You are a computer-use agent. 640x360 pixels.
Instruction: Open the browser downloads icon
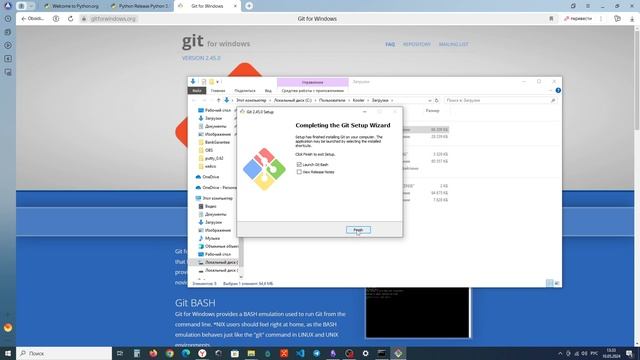632,19
